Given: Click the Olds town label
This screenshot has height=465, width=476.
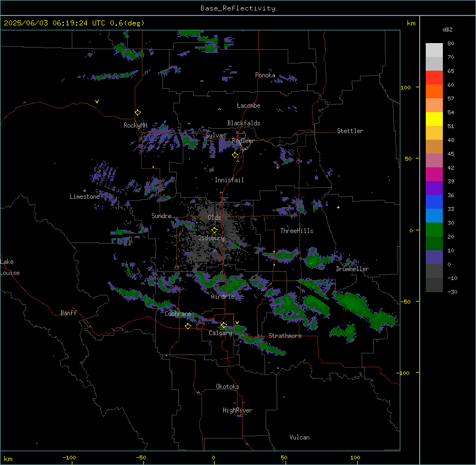Looking at the screenshot, I should [214, 218].
